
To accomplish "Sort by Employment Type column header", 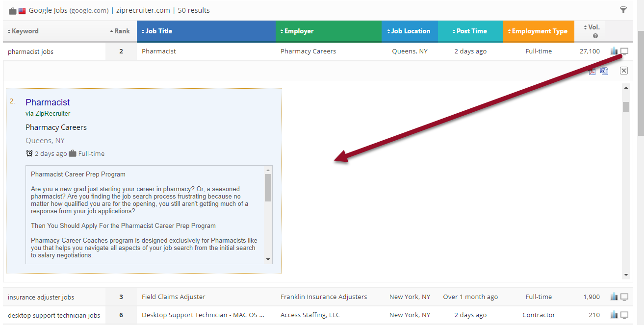I will coord(539,31).
